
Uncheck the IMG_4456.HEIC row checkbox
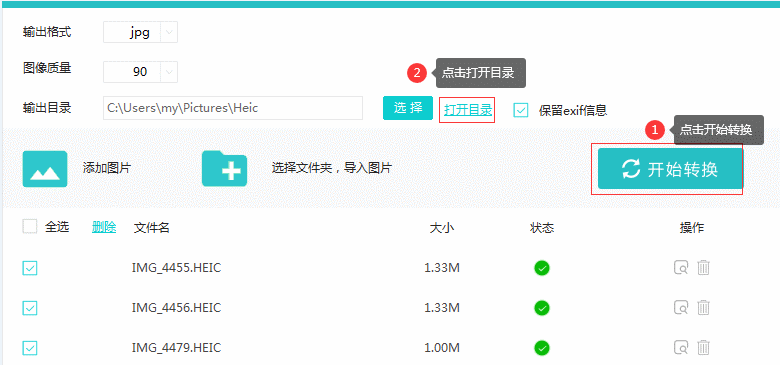(x=30, y=308)
